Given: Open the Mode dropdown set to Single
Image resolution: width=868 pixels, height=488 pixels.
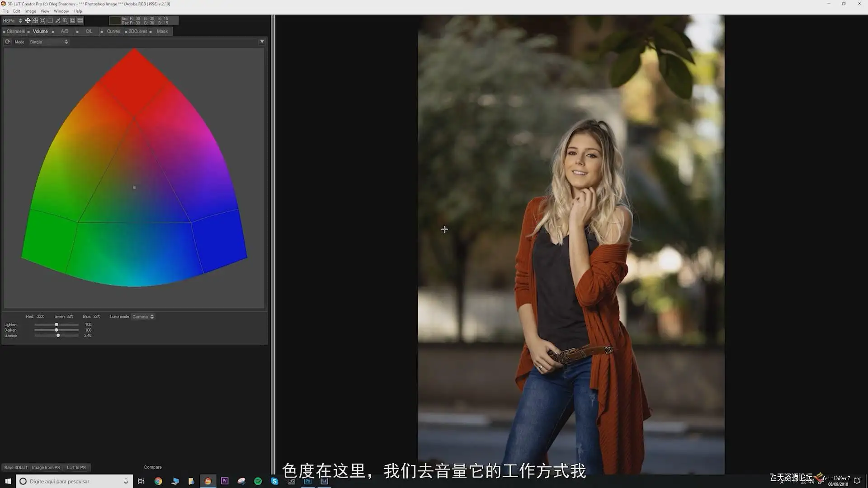Looking at the screenshot, I should 49,42.
